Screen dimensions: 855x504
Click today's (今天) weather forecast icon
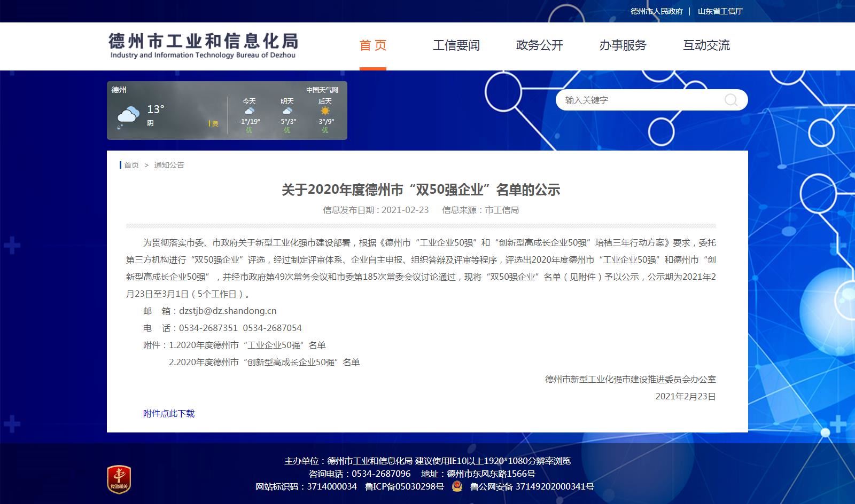coord(249,111)
